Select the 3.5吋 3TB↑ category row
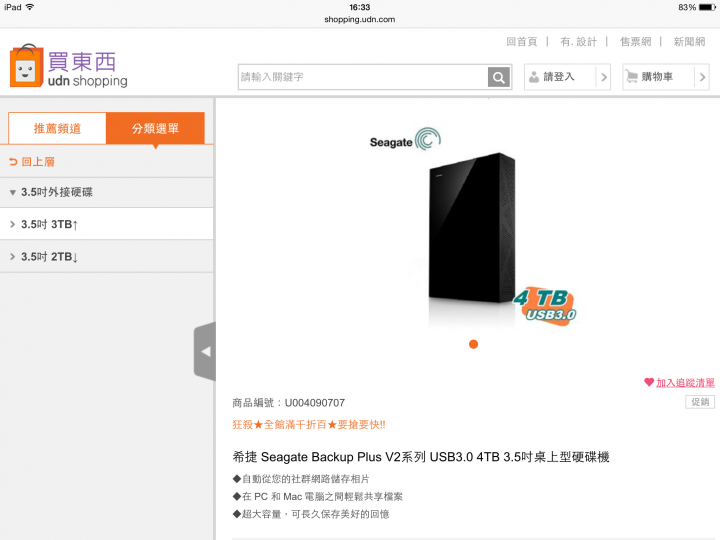This screenshot has height=540, width=720. (x=107, y=224)
